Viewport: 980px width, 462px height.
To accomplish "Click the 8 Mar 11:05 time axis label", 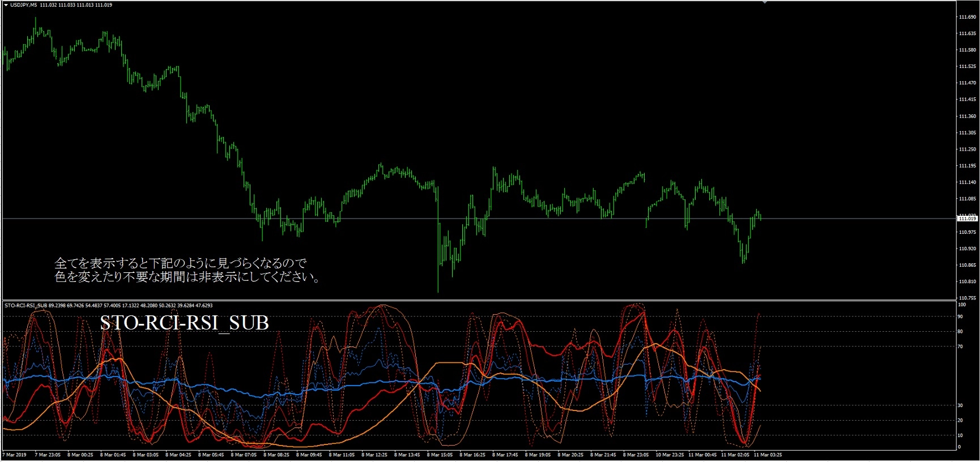I will [x=342, y=455].
